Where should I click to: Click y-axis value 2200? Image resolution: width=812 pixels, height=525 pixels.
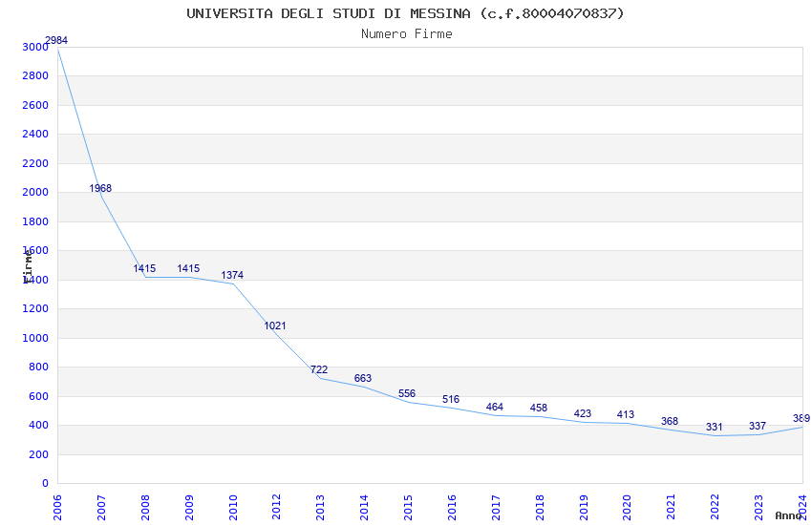35,163
